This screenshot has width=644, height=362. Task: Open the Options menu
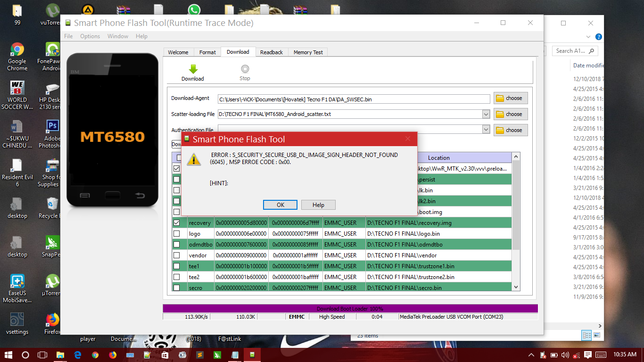point(90,36)
